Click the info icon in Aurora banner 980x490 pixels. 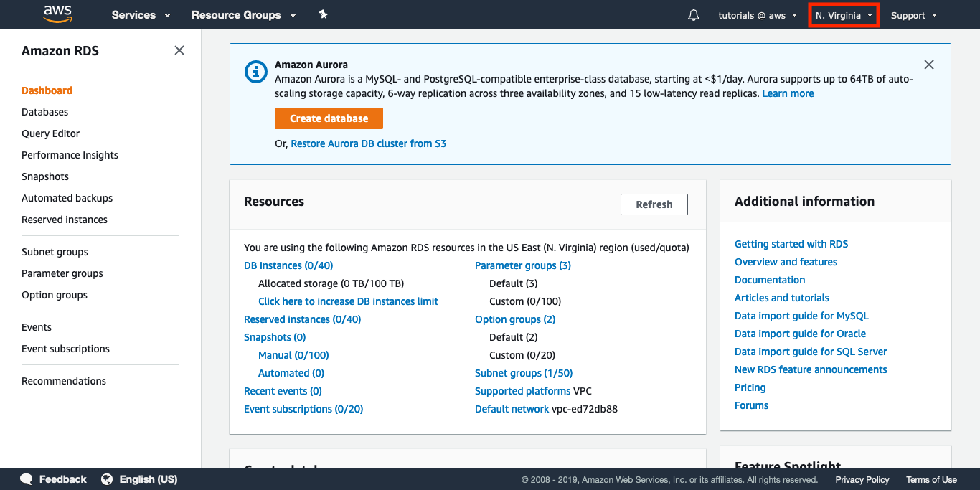[x=255, y=72]
